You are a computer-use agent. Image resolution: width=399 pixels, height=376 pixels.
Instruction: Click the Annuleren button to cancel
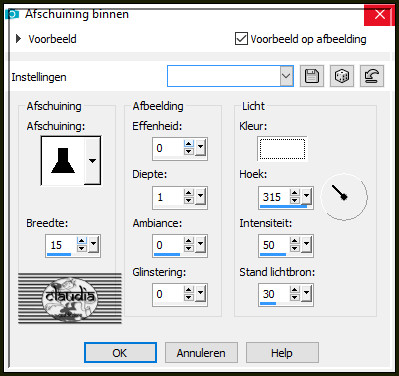(201, 353)
